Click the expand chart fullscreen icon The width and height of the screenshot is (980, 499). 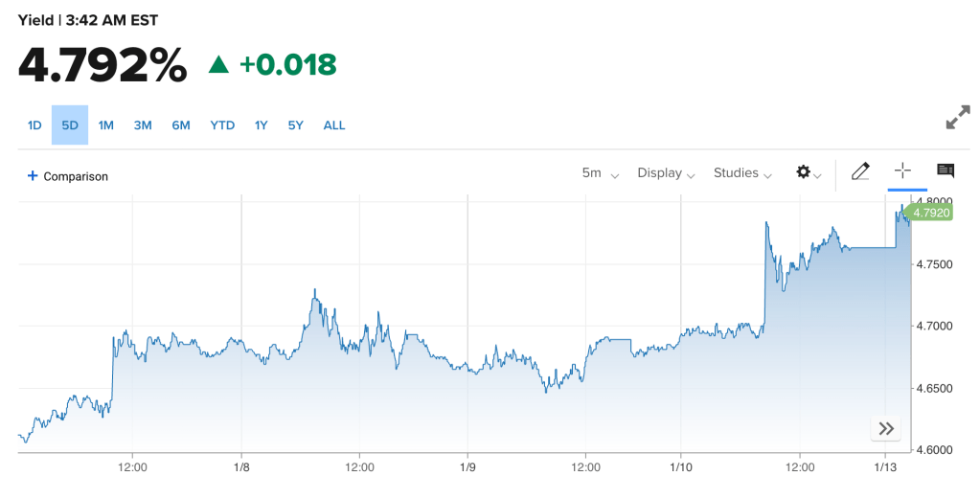[x=957, y=118]
